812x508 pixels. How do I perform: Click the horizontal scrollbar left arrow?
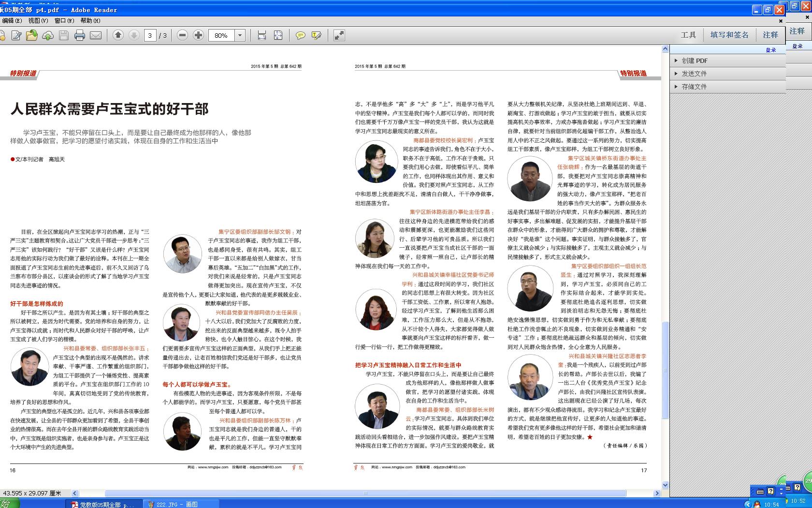click(x=75, y=493)
